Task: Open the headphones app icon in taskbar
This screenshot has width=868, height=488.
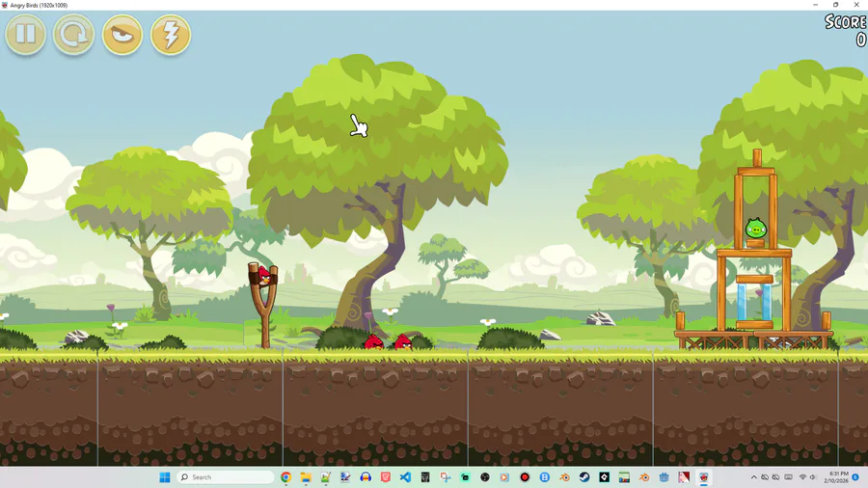Action: click(366, 477)
